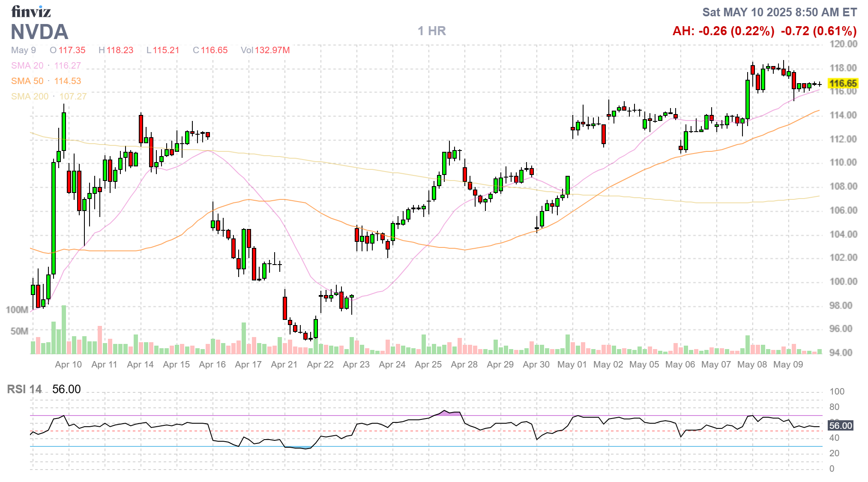The height and width of the screenshot is (482, 868).
Task: Click the May 09 date axis label
Action: (788, 365)
